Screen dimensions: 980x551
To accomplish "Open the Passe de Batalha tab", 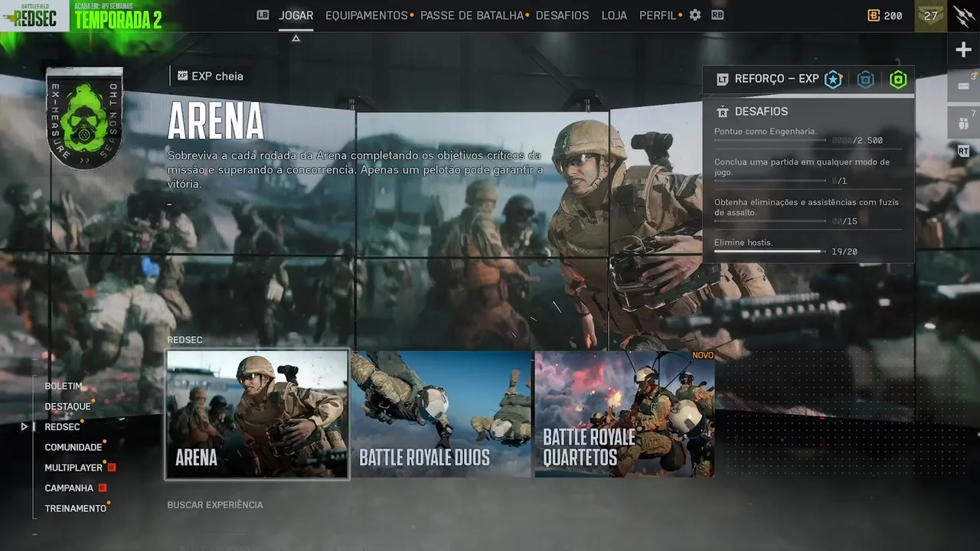I will [x=472, y=15].
